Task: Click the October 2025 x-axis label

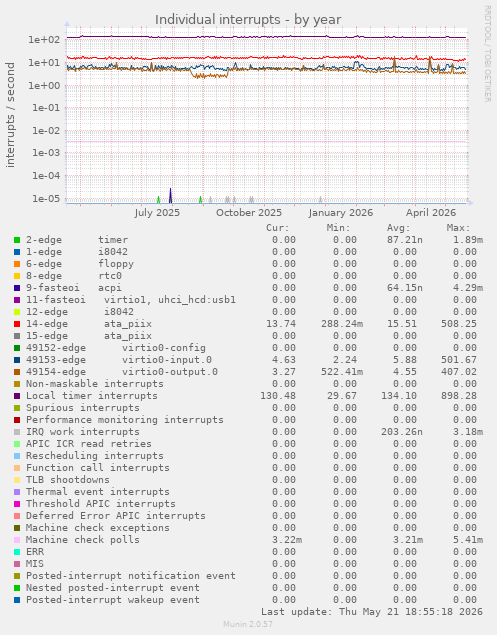Action: click(x=249, y=213)
